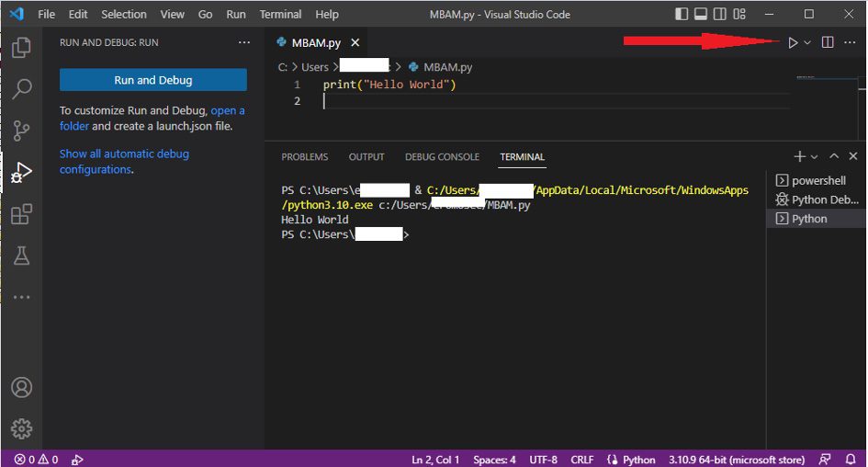Open the Selection menu
This screenshot has height=467, width=868.
(124, 15)
